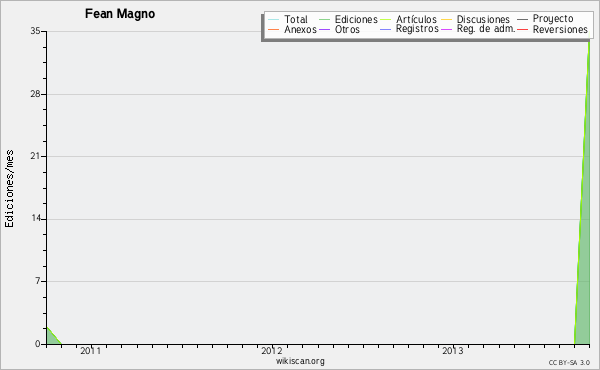Viewport: 600px width, 370px height.
Task: Click the y-axis value 21
Action: (36, 156)
